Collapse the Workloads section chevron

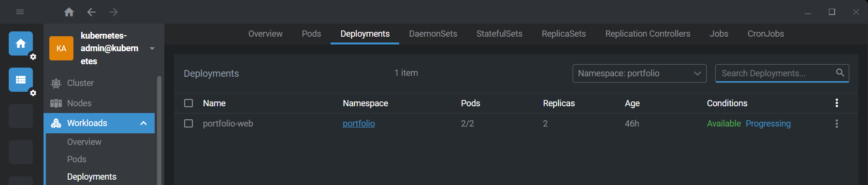pyautogui.click(x=144, y=123)
